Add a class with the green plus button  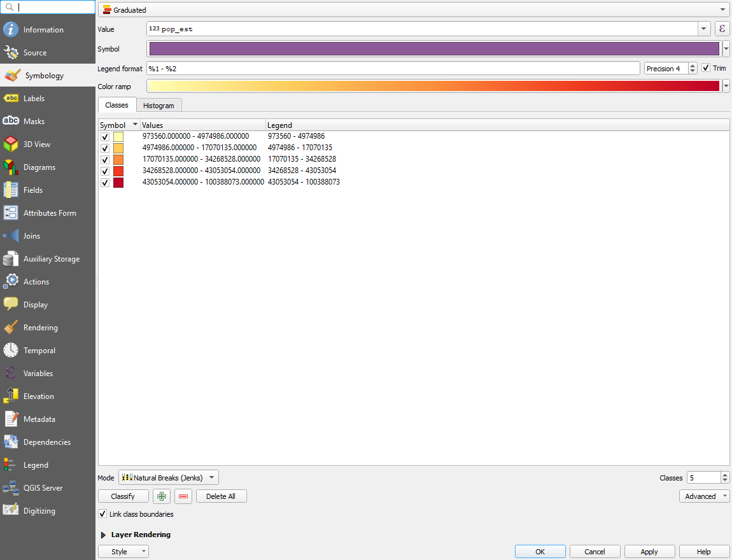[x=162, y=496]
